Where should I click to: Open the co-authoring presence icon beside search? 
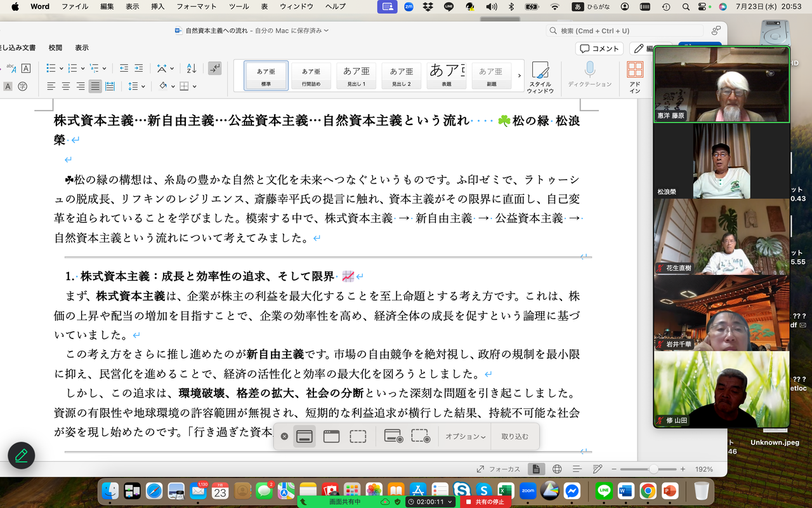(x=716, y=30)
